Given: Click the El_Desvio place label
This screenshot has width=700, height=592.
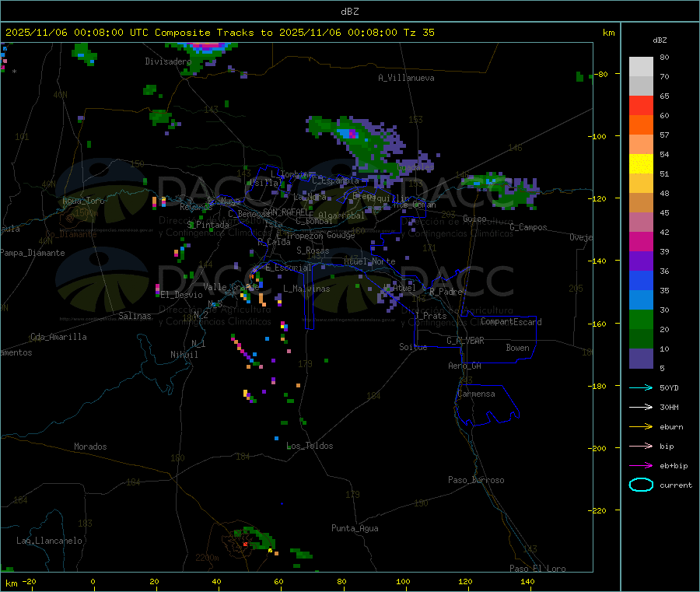Looking at the screenshot, I should pos(181,295).
